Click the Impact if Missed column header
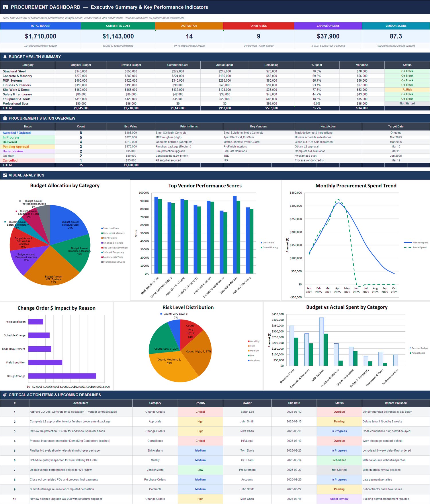This screenshot has width=430, height=504. click(x=396, y=403)
